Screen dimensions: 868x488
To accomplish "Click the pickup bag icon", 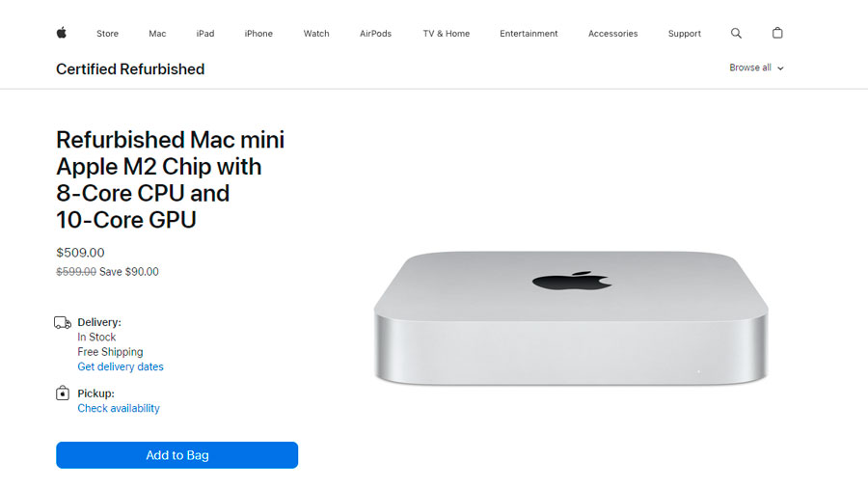I will (x=63, y=393).
